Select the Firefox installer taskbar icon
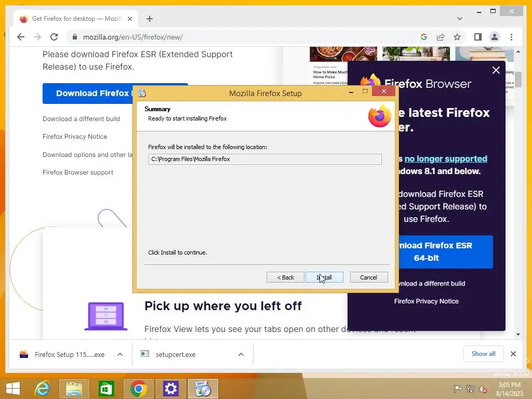This screenshot has width=532, height=399. click(203, 389)
